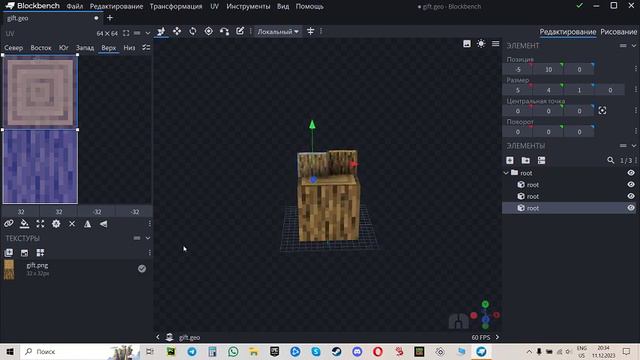Open the Помощь menu

coord(310,7)
